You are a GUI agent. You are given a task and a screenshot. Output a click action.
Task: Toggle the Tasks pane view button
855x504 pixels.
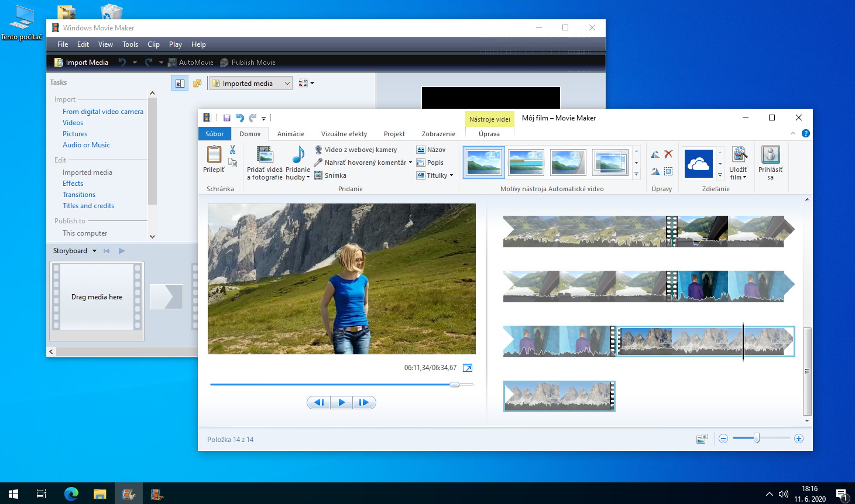(x=180, y=84)
